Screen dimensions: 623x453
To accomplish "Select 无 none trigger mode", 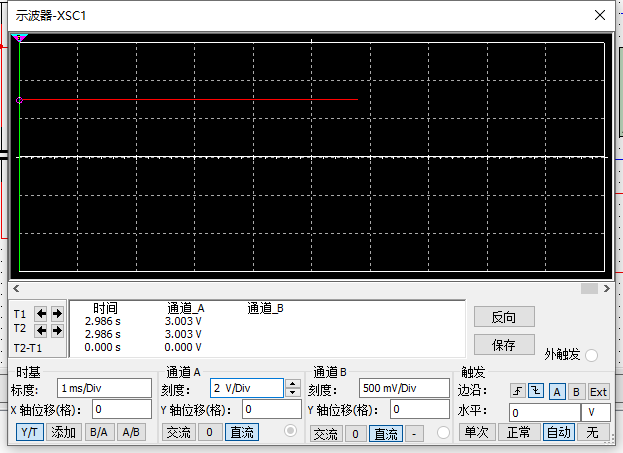I will click(593, 432).
